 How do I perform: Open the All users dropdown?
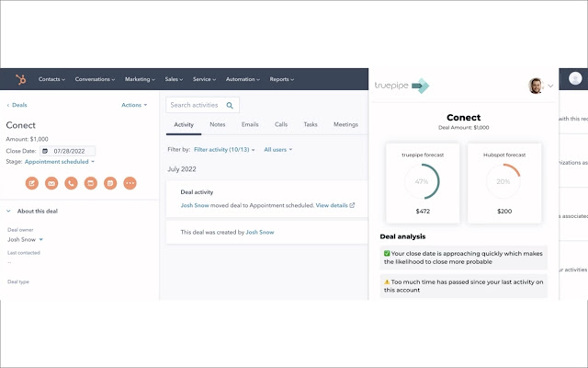pos(277,149)
